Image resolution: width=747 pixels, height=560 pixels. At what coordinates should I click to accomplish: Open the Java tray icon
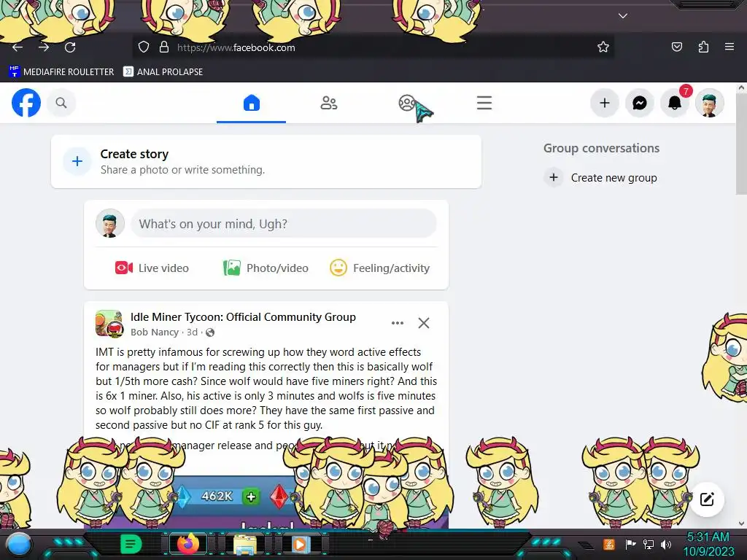[609, 544]
